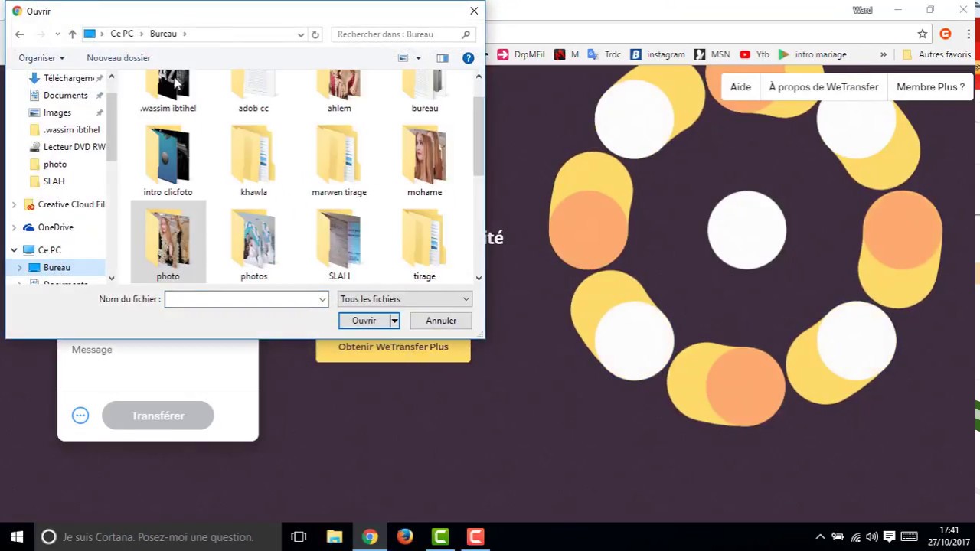Go up one folder level arrow
This screenshot has width=980, height=551.
click(x=72, y=34)
